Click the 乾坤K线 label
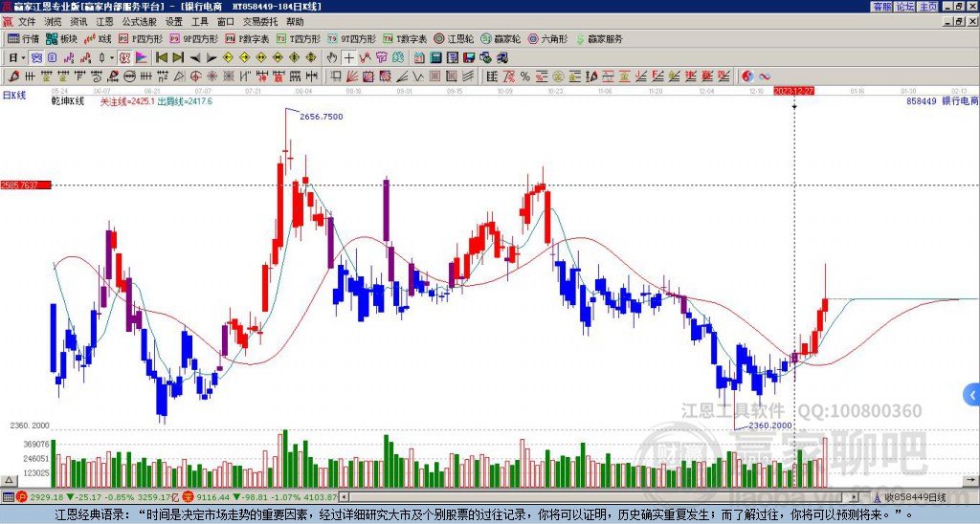 (68, 101)
